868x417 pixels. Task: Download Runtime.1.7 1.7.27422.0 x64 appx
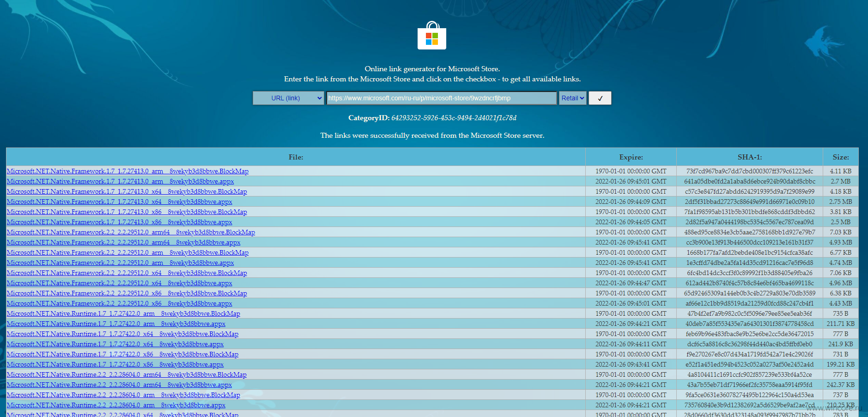pyautogui.click(x=115, y=344)
